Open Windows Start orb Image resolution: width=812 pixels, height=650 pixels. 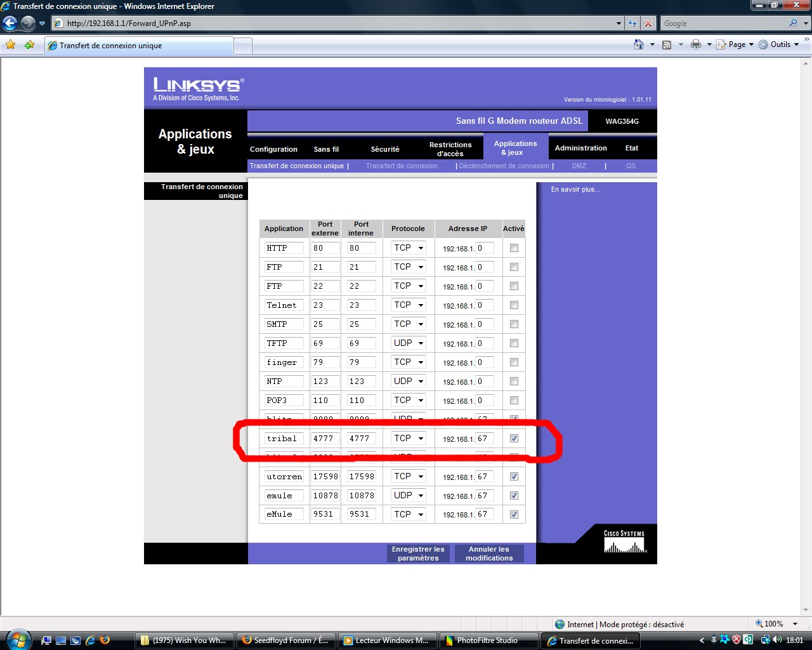(x=17, y=639)
